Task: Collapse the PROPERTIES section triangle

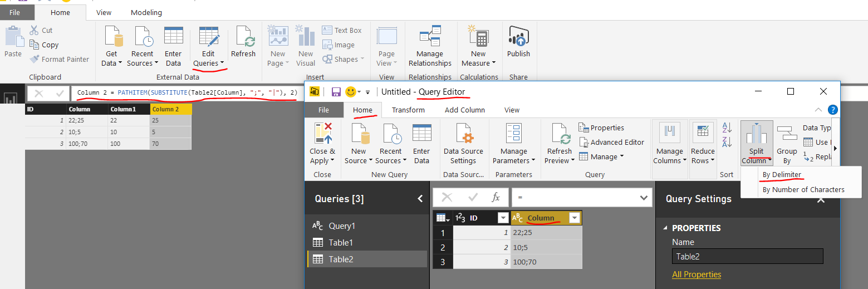Action: pos(665,228)
